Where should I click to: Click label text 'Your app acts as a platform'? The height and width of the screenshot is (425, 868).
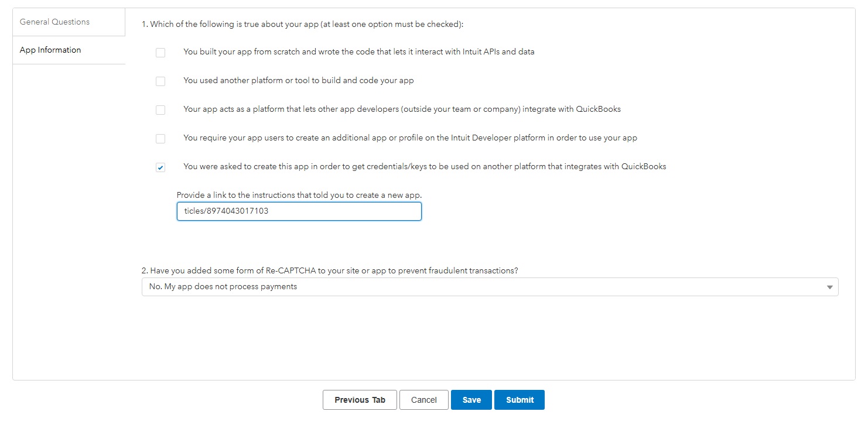tap(402, 109)
